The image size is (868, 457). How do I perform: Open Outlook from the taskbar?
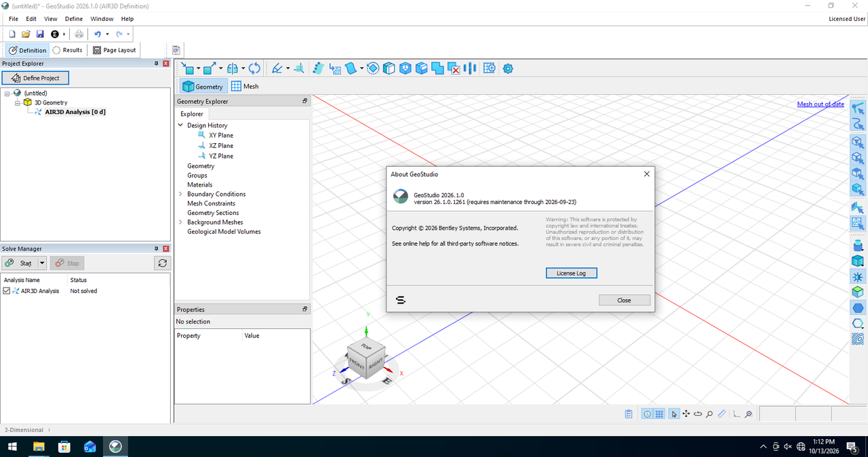click(x=90, y=447)
